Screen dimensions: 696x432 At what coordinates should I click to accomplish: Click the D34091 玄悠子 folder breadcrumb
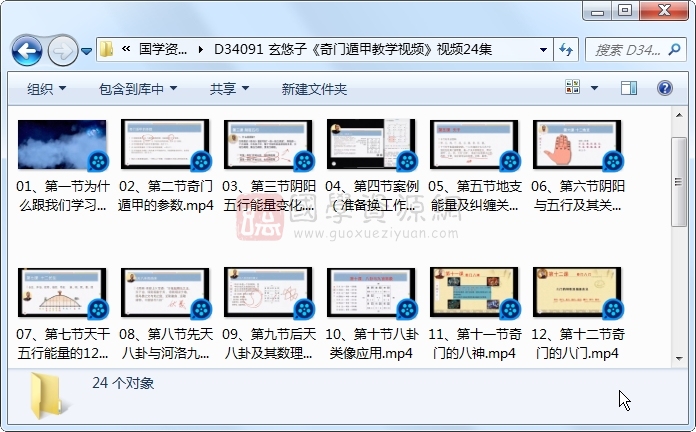(x=352, y=49)
